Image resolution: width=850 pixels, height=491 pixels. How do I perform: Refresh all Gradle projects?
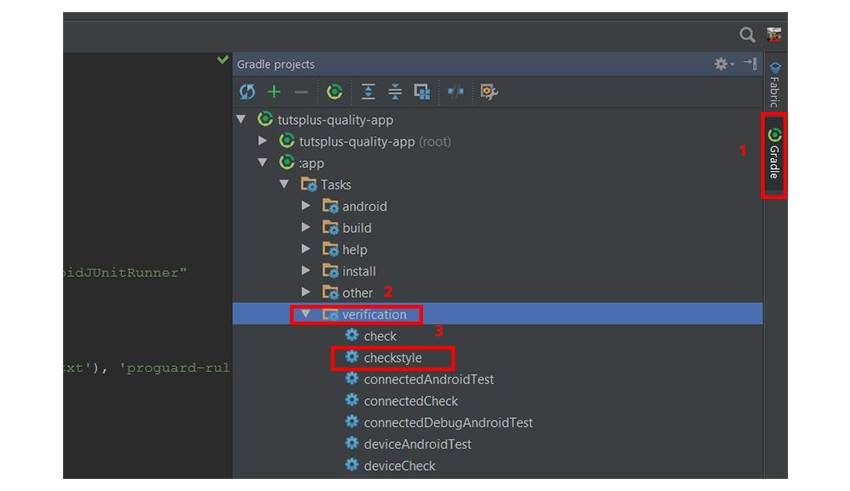click(x=247, y=92)
